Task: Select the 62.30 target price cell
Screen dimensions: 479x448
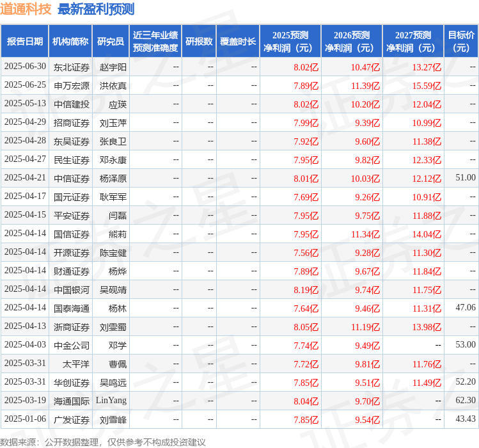Action: [x=465, y=401]
